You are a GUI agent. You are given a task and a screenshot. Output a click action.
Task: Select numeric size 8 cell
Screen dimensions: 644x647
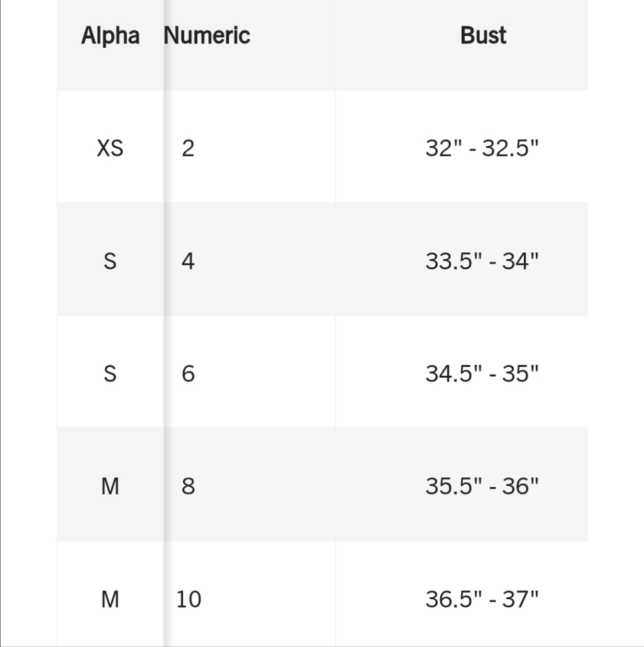(x=188, y=486)
